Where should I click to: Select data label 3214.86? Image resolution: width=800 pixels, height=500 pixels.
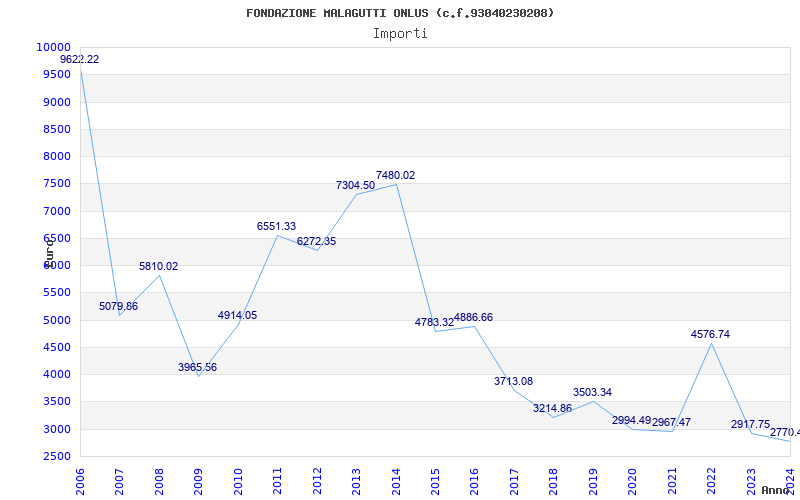[x=553, y=408]
